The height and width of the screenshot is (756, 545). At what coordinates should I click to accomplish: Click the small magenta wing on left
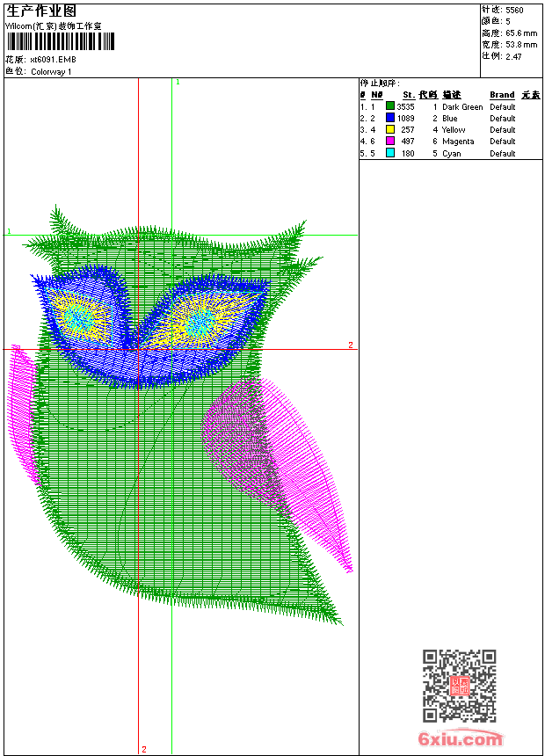(x=23, y=413)
